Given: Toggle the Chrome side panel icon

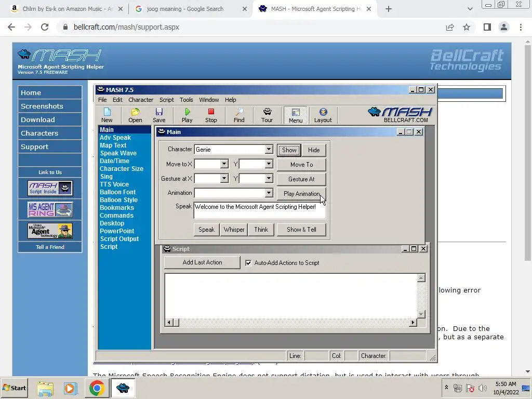Looking at the screenshot, I should (x=487, y=27).
